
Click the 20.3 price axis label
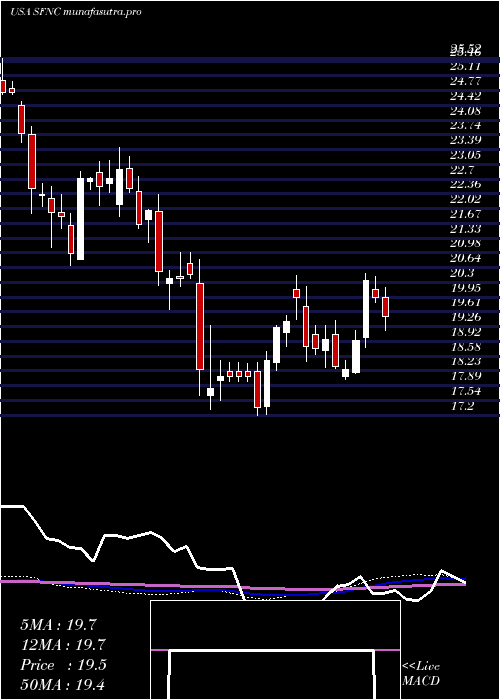click(462, 273)
